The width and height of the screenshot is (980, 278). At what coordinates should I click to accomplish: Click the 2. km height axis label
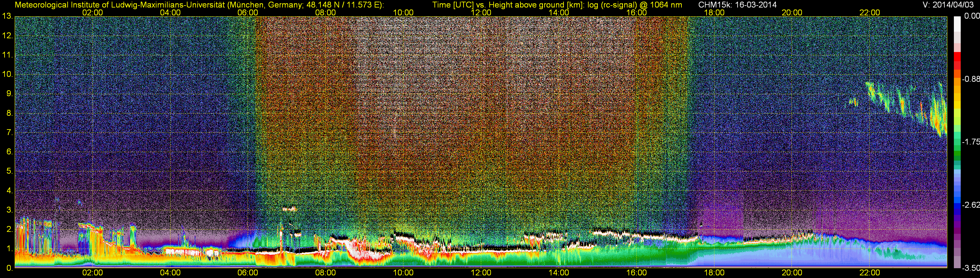[x=9, y=229]
